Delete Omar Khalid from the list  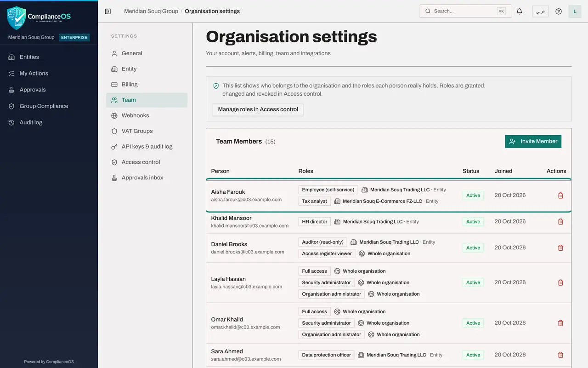(560, 323)
